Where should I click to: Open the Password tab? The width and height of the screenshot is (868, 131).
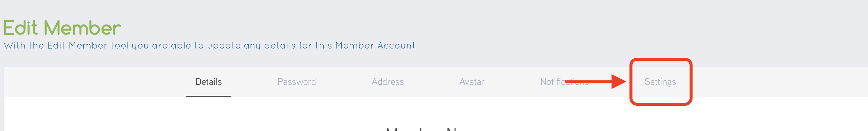[x=297, y=82]
